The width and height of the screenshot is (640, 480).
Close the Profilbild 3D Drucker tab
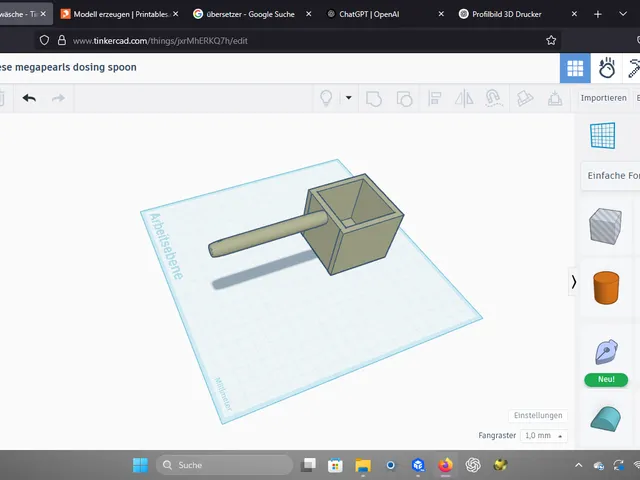pyautogui.click(x=574, y=14)
